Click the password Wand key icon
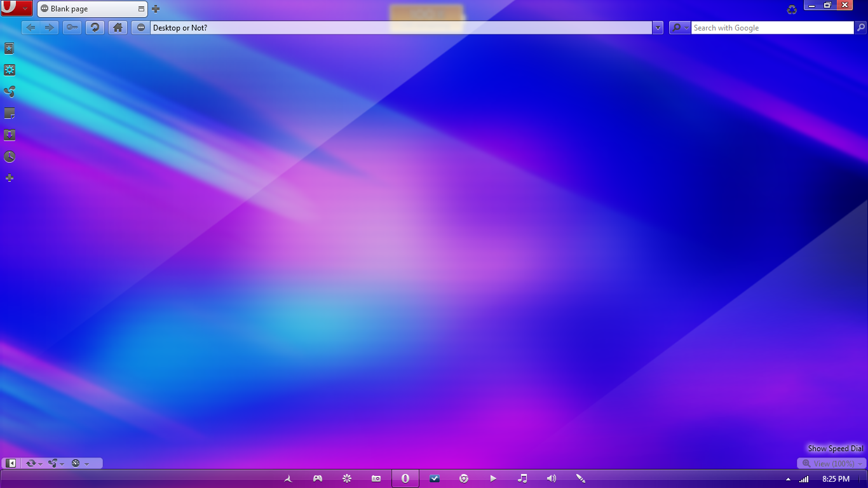This screenshot has width=868, height=488. tap(72, 27)
